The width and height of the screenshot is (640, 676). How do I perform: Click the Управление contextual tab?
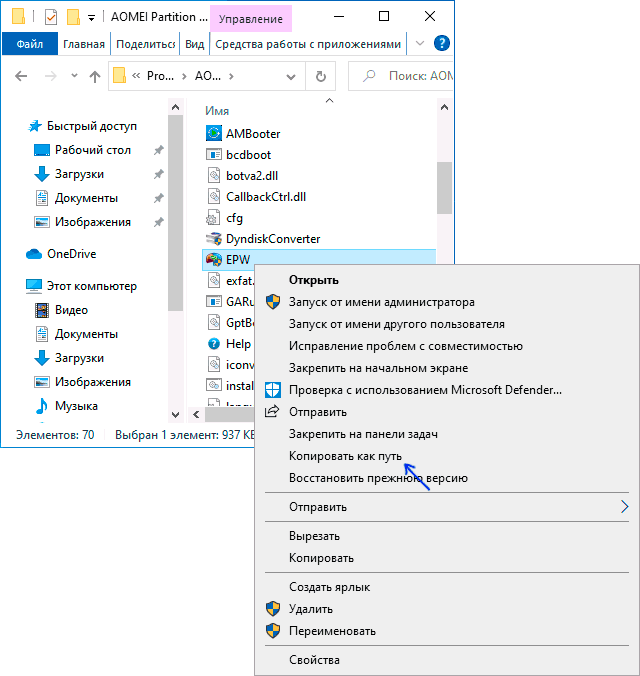[251, 19]
